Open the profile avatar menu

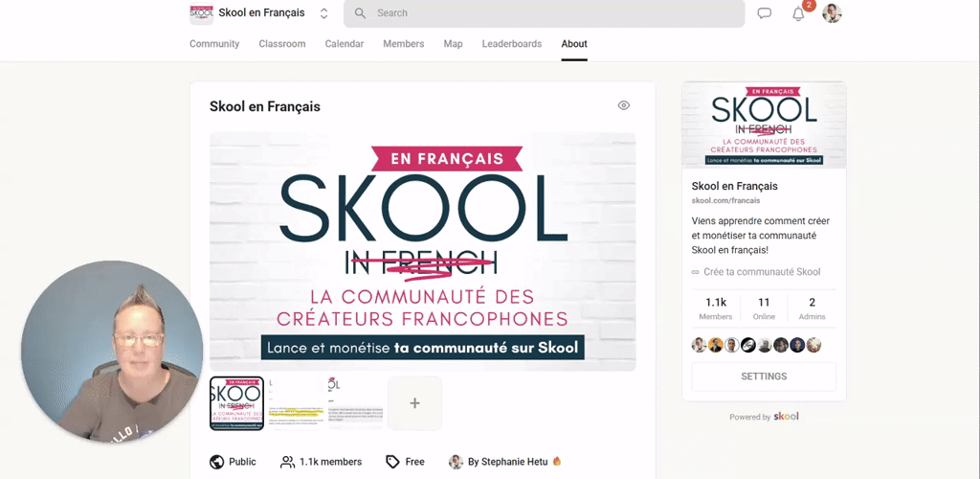[832, 13]
